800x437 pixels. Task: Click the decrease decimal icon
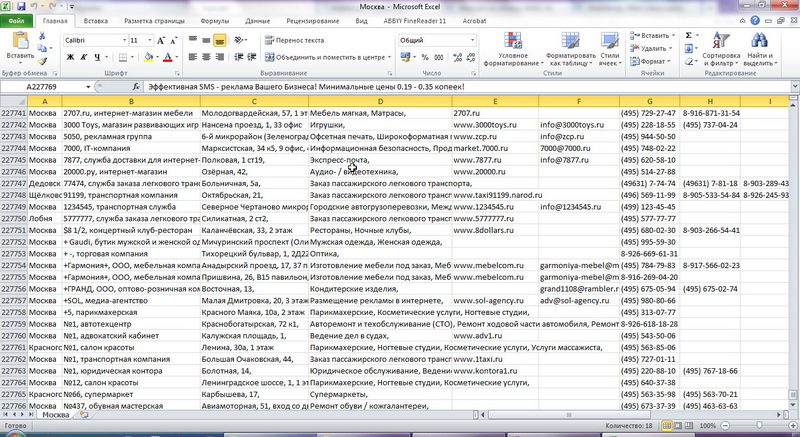tap(471, 57)
